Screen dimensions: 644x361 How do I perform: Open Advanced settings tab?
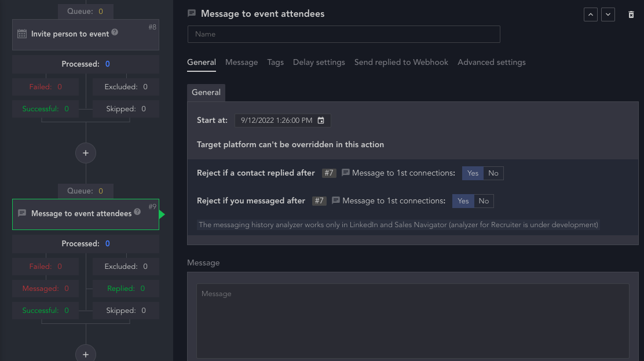tap(492, 63)
